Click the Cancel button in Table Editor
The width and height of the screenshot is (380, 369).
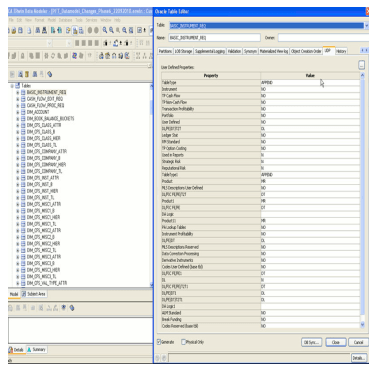click(x=358, y=342)
